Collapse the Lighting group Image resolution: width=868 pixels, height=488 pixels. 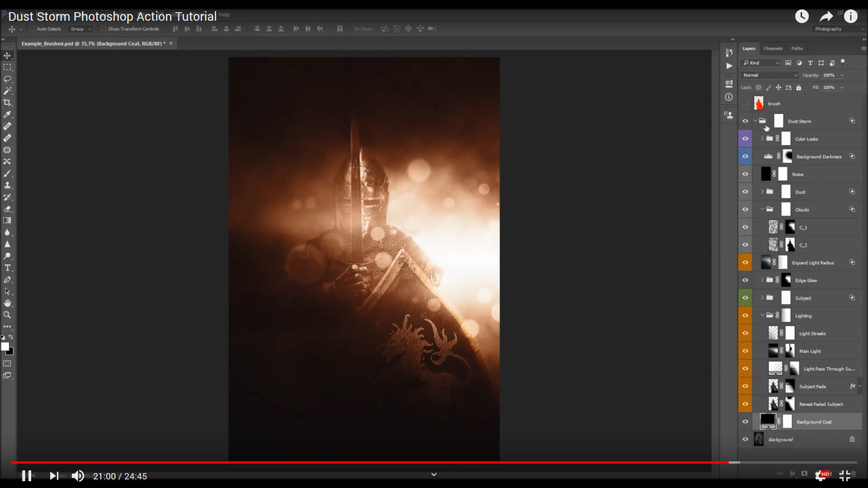[762, 315]
